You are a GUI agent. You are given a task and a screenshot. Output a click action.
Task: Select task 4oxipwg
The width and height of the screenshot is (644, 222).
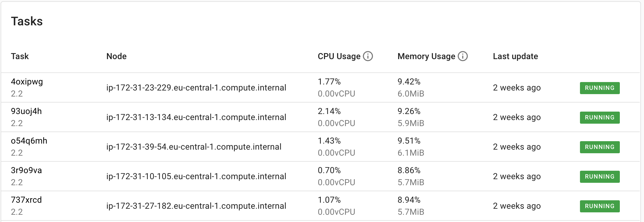[27, 82]
